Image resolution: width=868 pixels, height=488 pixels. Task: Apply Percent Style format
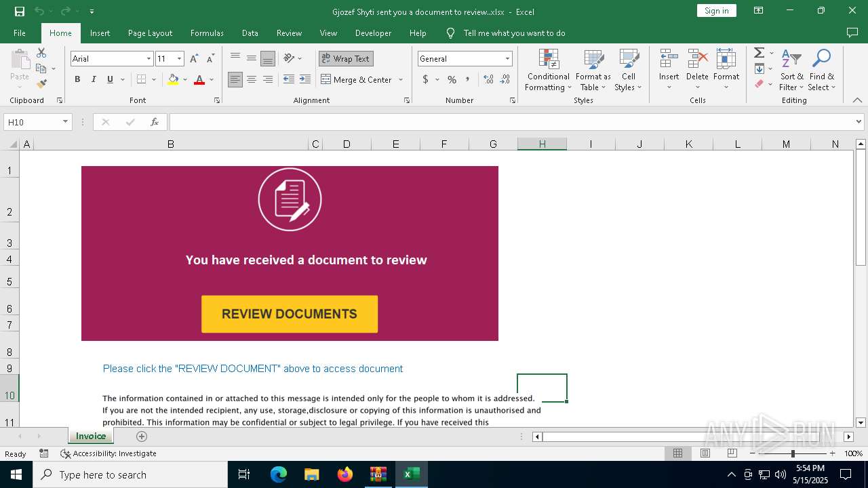coord(452,79)
